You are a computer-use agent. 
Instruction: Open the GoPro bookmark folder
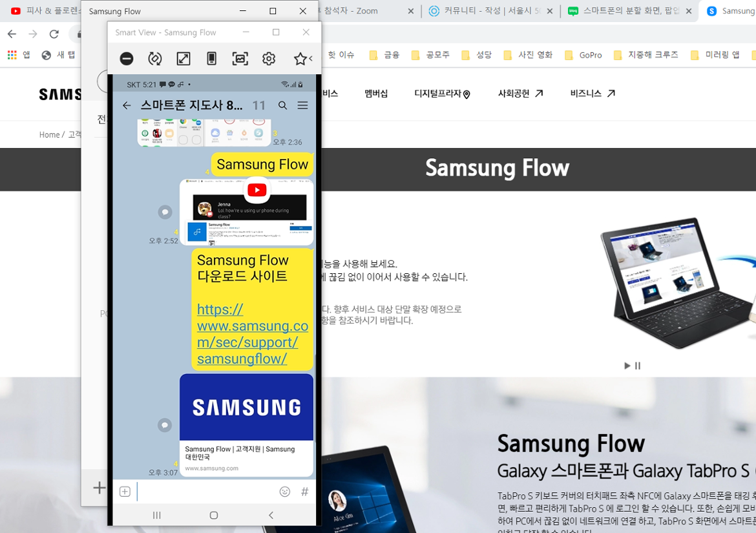pyautogui.click(x=583, y=55)
